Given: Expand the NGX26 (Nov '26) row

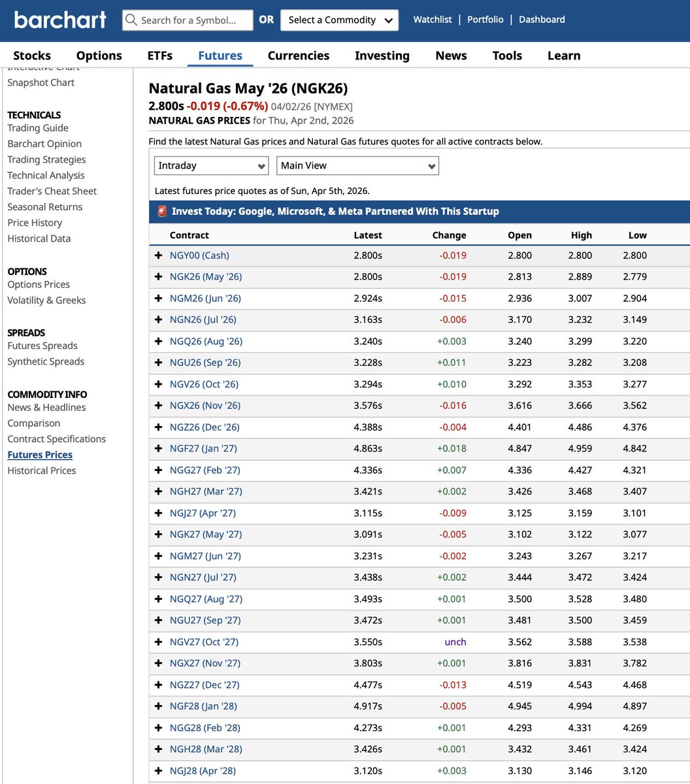Looking at the screenshot, I should (x=158, y=406).
